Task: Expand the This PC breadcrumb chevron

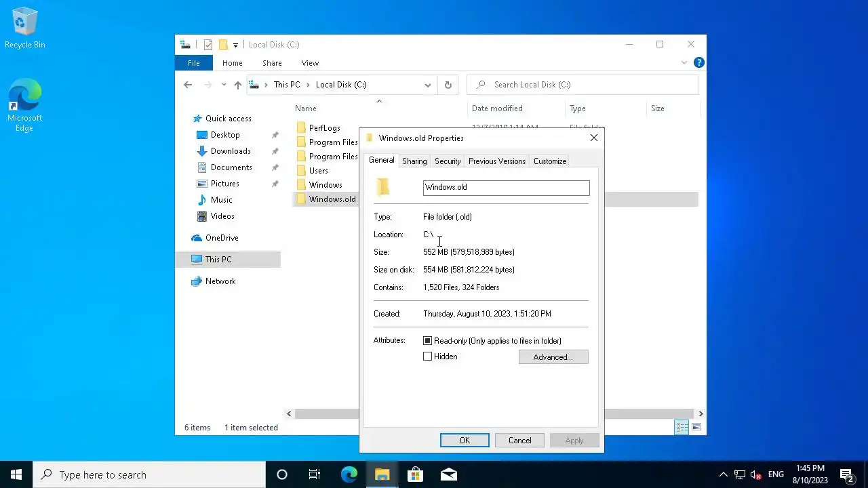Action: (308, 85)
